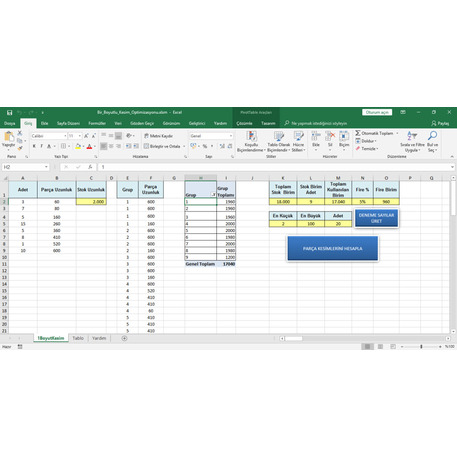Open Conditional Formatting (Koşullu Biçimlendirme)

tap(252, 141)
